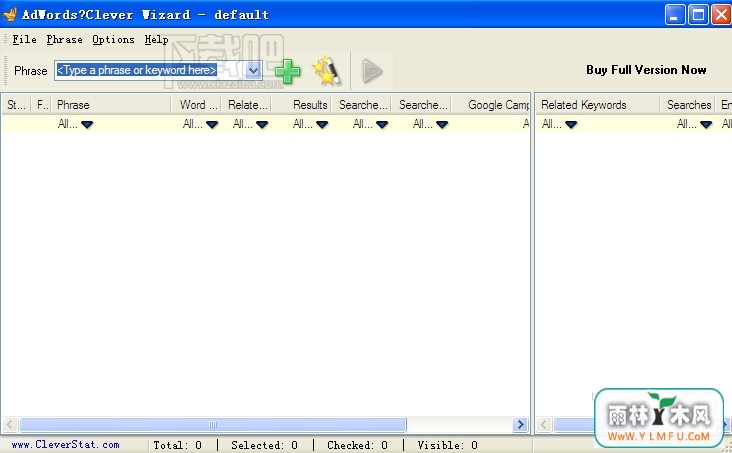
Task: Click left pane scrollbar left arrow
Action: pos(10,425)
